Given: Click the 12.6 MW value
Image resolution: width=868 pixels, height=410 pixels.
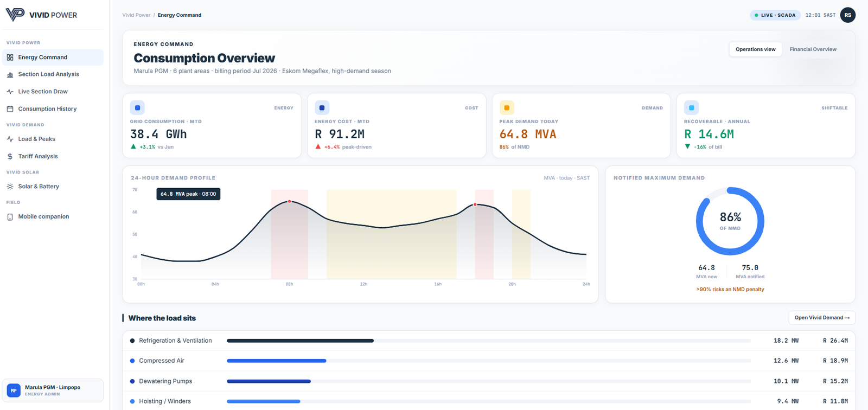Looking at the screenshot, I should 786,361.
